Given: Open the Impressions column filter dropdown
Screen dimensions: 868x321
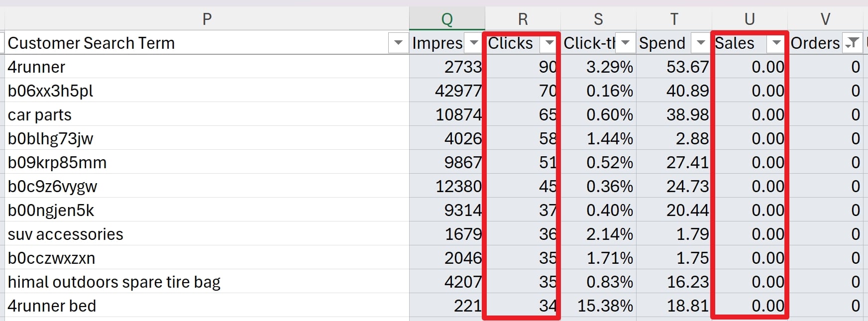Looking at the screenshot, I should (474, 43).
